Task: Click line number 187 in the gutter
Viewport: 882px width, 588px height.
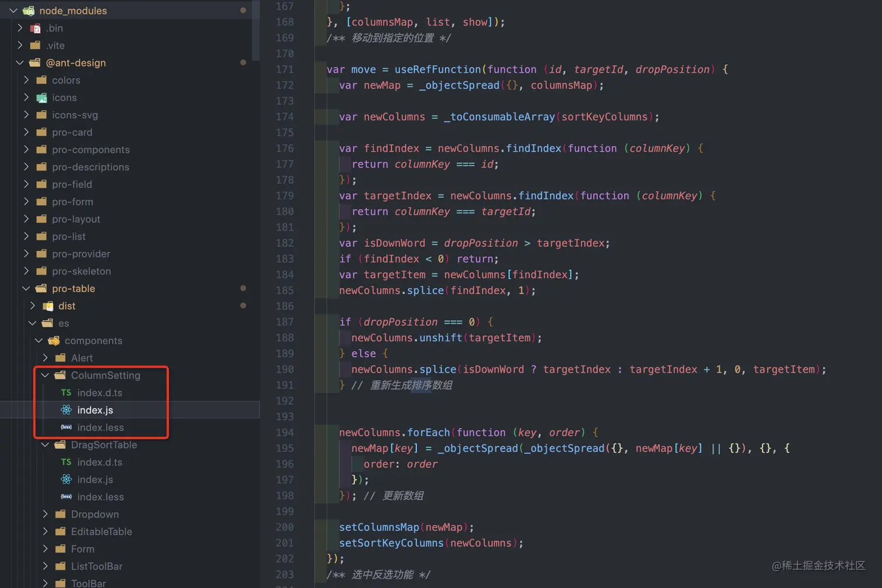Action: [x=285, y=322]
